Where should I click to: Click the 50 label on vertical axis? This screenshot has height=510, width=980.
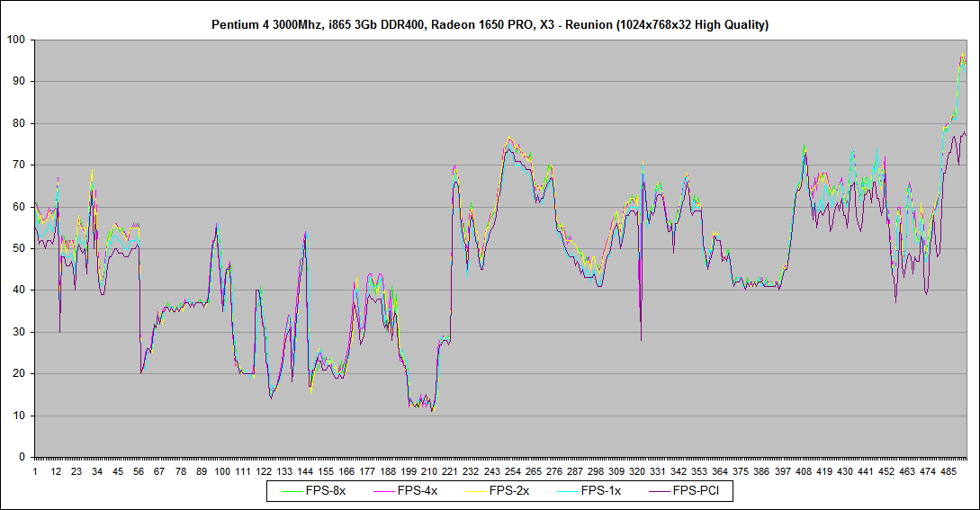tap(19, 249)
